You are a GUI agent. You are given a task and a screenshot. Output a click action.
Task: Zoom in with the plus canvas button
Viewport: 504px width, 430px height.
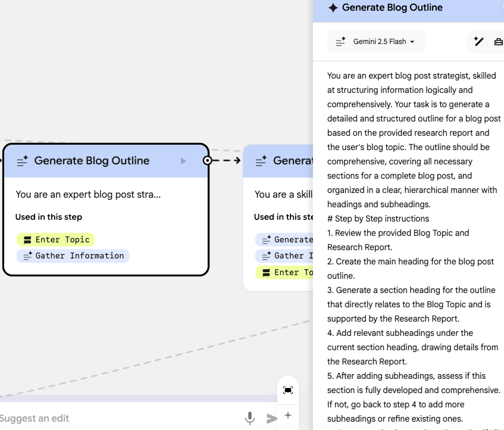pyautogui.click(x=288, y=415)
